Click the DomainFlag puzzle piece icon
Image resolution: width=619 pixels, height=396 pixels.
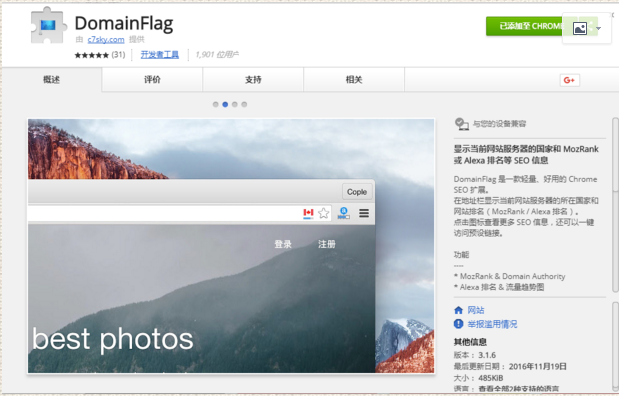tap(47, 25)
